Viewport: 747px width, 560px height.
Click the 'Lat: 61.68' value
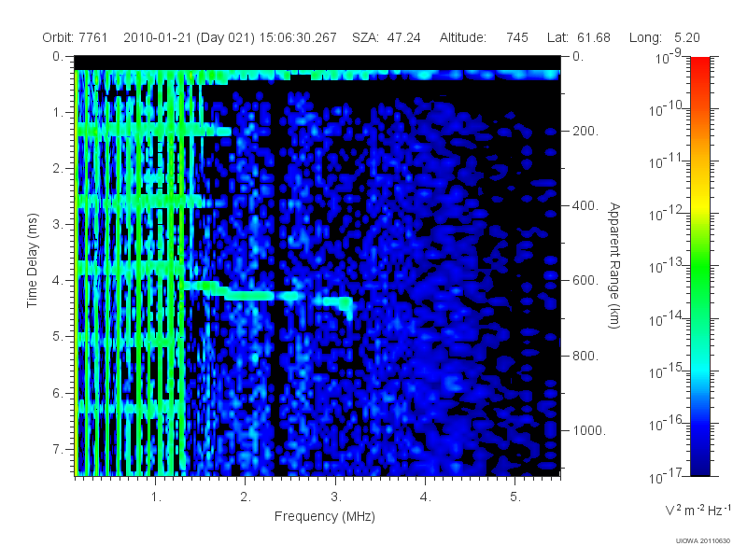click(x=578, y=37)
